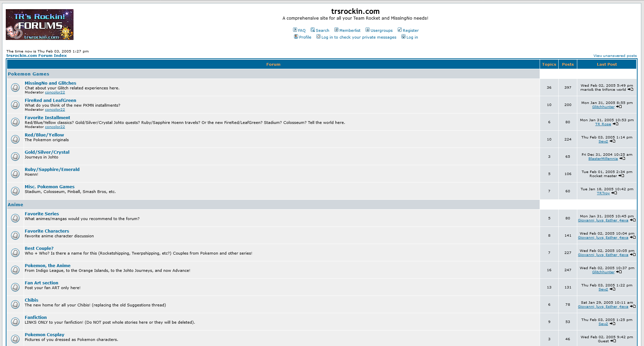Image resolution: width=644 pixels, height=346 pixels.
Task: Open BlasterMillennia user profile
Action: click(603, 159)
